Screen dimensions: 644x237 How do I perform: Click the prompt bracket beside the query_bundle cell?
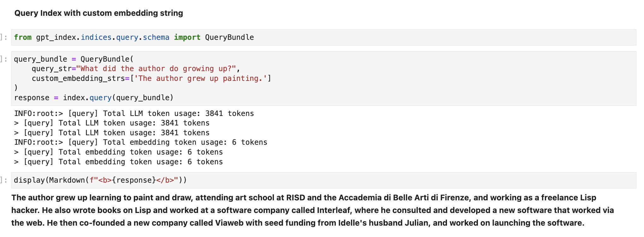pyautogui.click(x=4, y=59)
